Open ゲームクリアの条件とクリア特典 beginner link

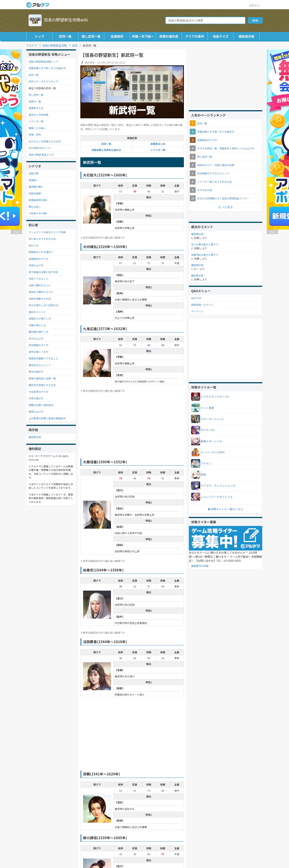click(47, 232)
